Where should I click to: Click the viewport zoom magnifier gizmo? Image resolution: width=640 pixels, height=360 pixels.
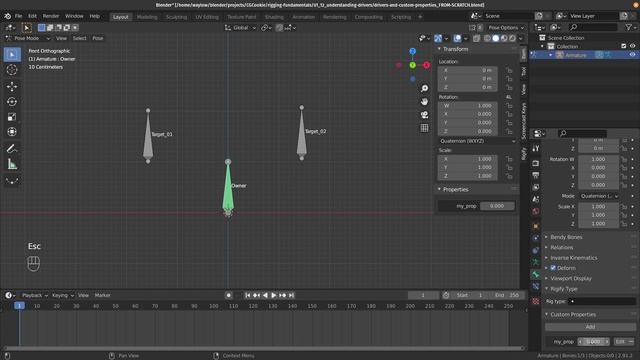(x=424, y=88)
